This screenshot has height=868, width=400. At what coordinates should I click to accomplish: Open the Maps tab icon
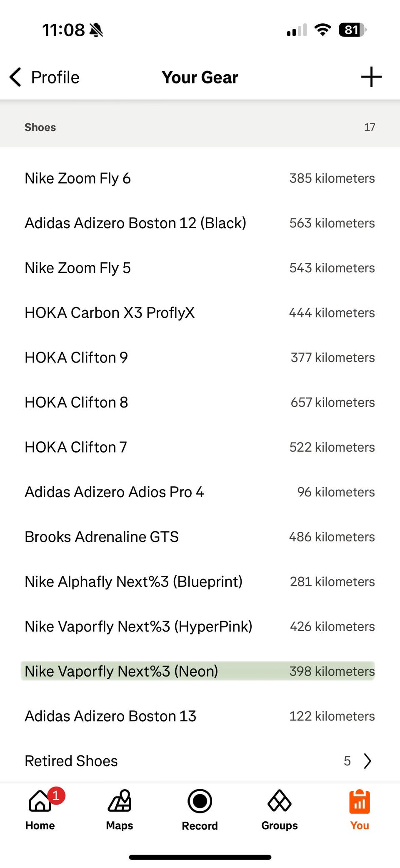[120, 801]
